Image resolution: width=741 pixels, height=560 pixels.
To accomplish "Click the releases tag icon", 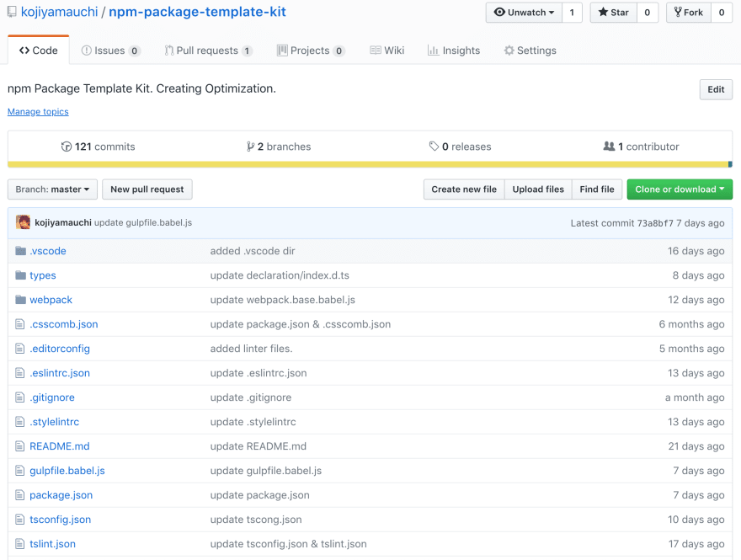I will coord(434,147).
